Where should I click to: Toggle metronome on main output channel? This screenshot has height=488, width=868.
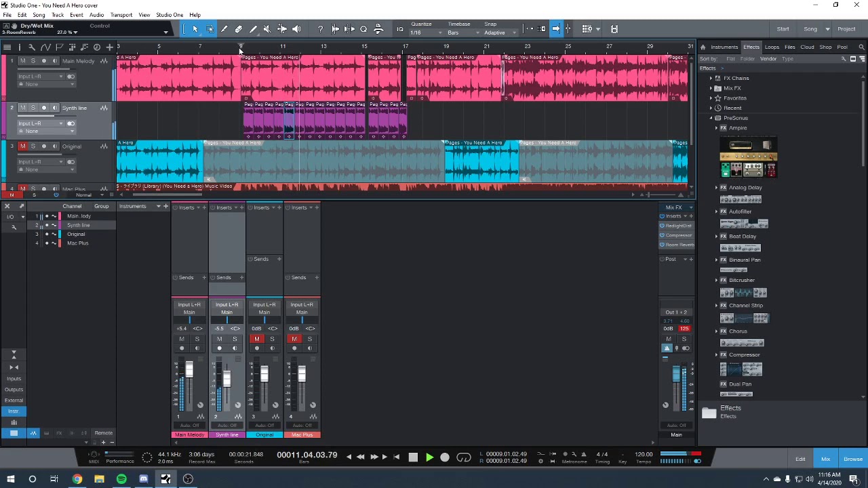tap(667, 348)
